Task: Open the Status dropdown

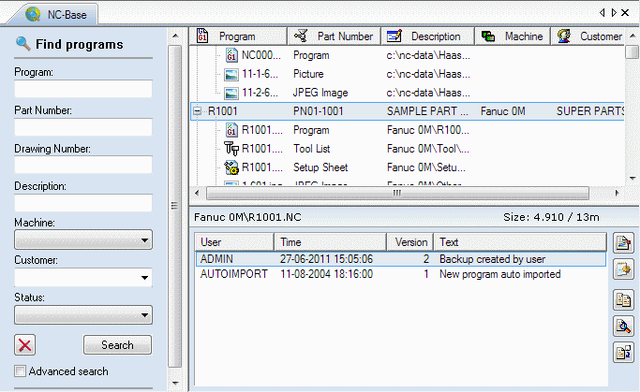Action: click(83, 315)
